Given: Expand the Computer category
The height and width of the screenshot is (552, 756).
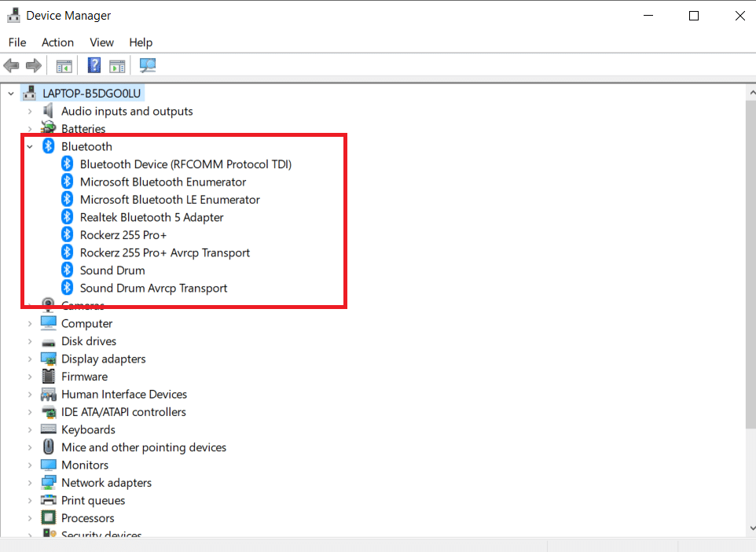Looking at the screenshot, I should click(30, 324).
